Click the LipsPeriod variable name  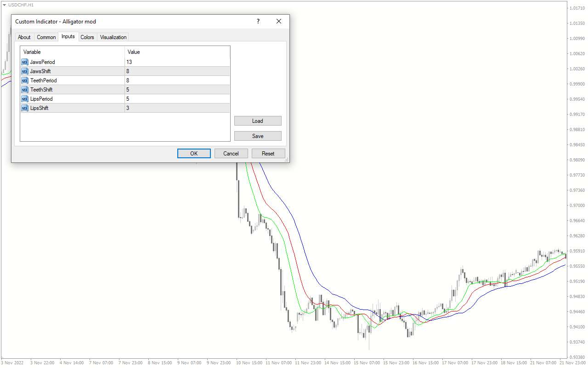coord(41,99)
